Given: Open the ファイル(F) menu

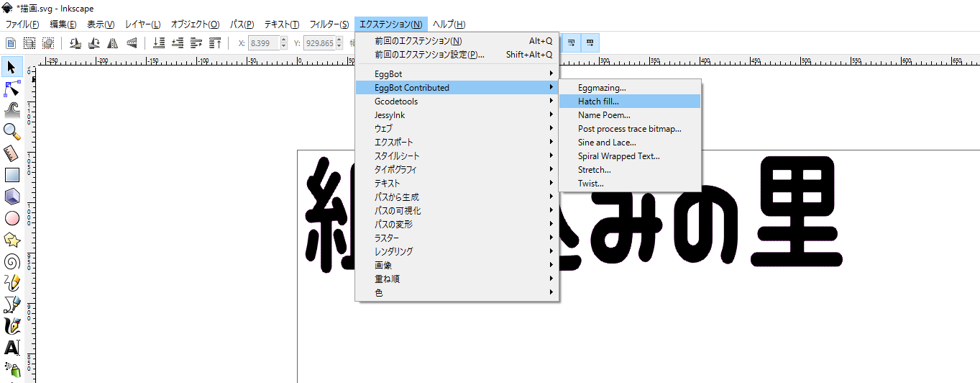Looking at the screenshot, I should [x=22, y=24].
